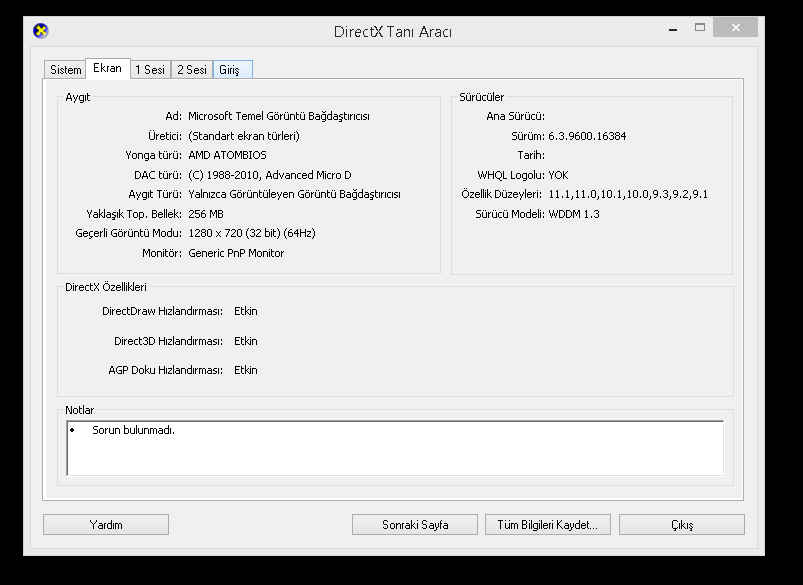Click 'Etkin' next to Direct3D Hızlandırması
This screenshot has width=803, height=585.
246,341
